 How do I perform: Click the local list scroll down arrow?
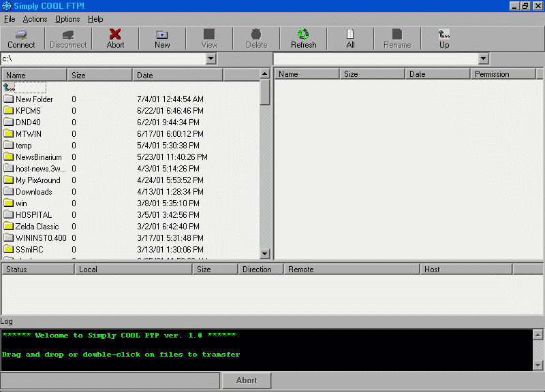[265, 253]
